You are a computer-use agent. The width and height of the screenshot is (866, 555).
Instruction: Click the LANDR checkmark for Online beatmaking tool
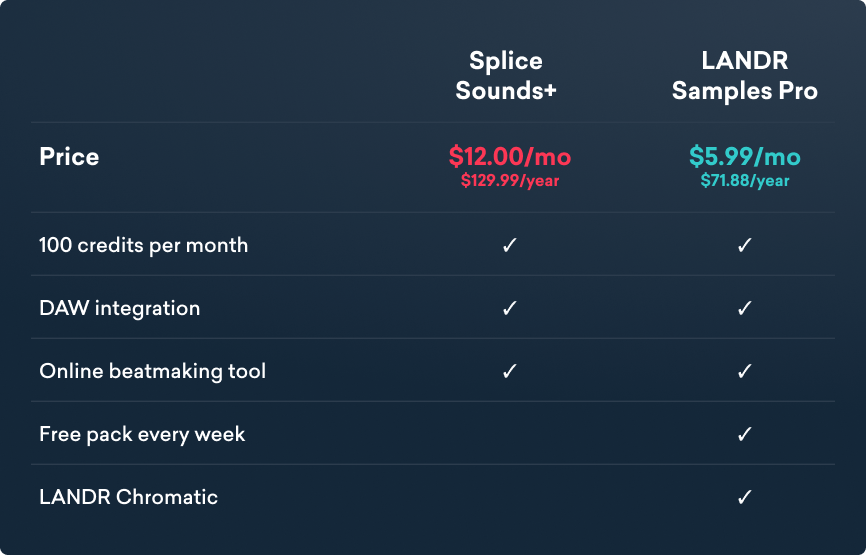pos(744,371)
